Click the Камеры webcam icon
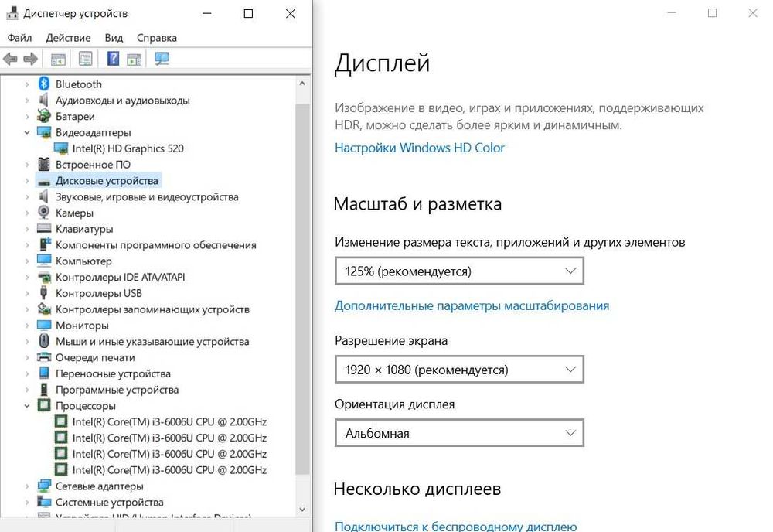773x532 pixels. pos(44,213)
